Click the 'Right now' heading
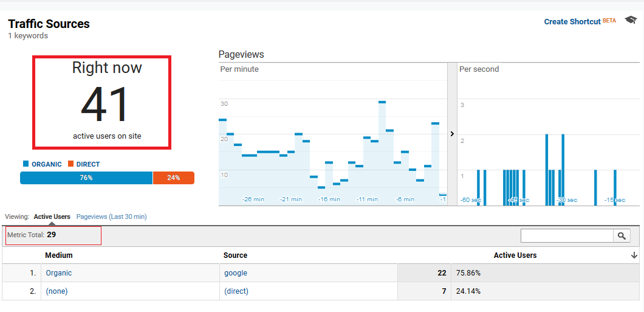This screenshot has height=312, width=644. click(x=107, y=68)
